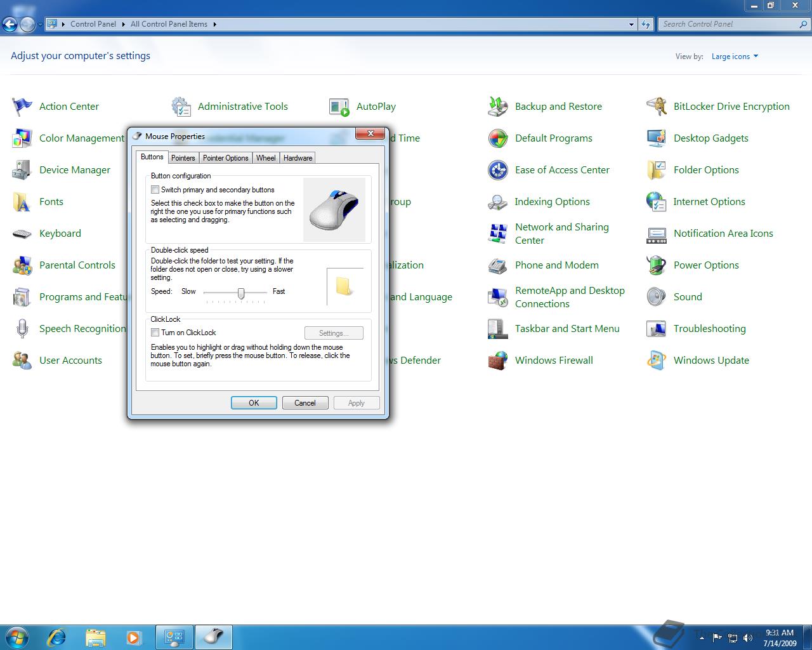Open the Desktop Gadgets icon

point(657,138)
